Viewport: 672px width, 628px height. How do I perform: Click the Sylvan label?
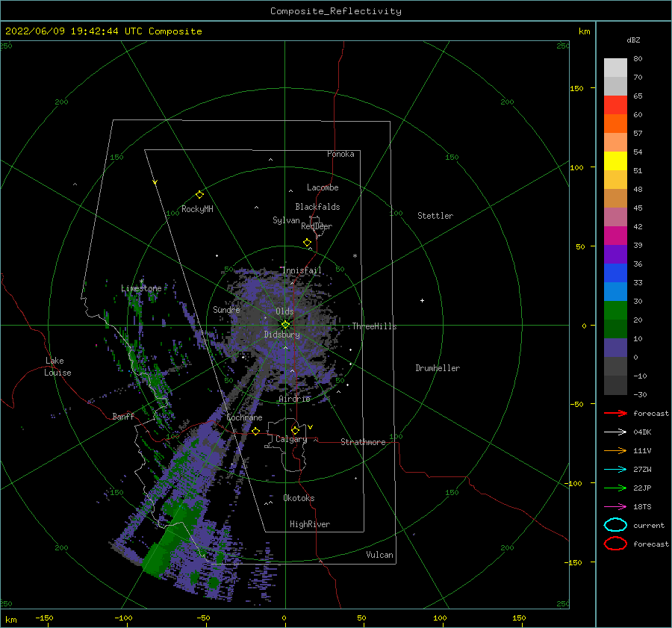[286, 220]
